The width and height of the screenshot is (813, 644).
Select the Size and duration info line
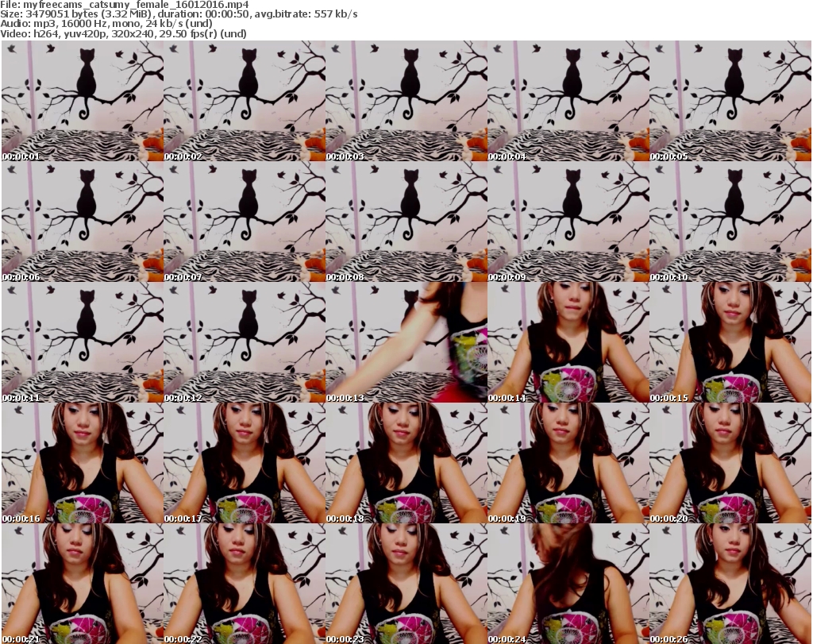click(x=179, y=14)
